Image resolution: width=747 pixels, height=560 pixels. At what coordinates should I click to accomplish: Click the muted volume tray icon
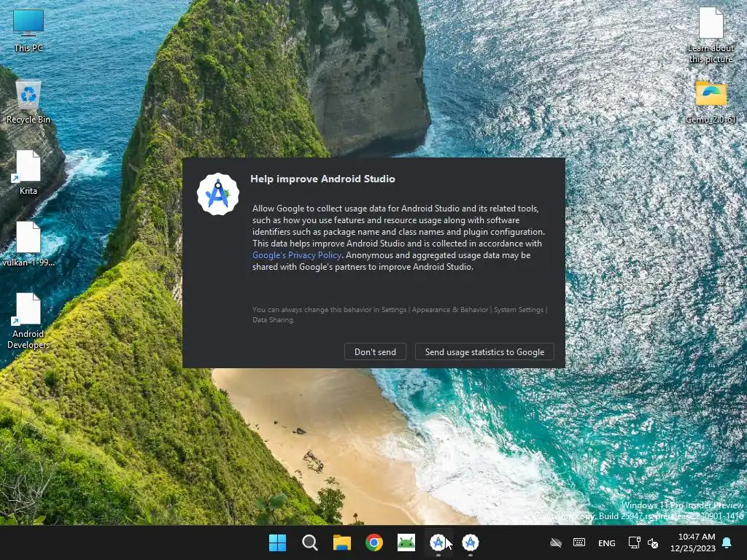[x=653, y=542]
